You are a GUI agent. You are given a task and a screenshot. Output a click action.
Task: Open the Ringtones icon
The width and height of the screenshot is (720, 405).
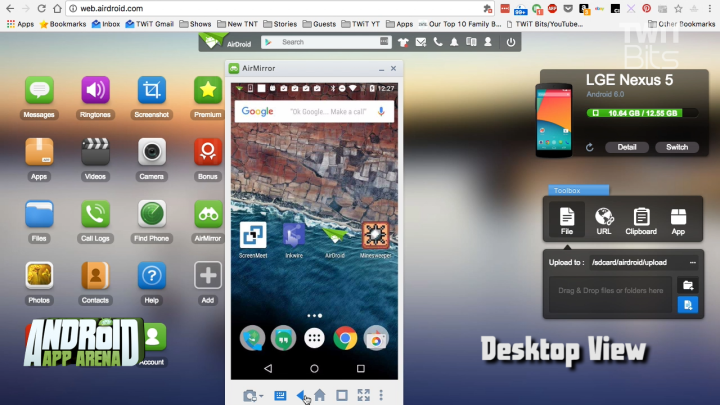click(x=95, y=92)
